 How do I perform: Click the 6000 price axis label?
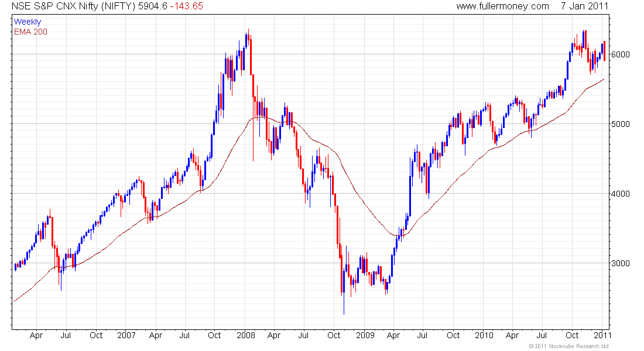(620, 54)
